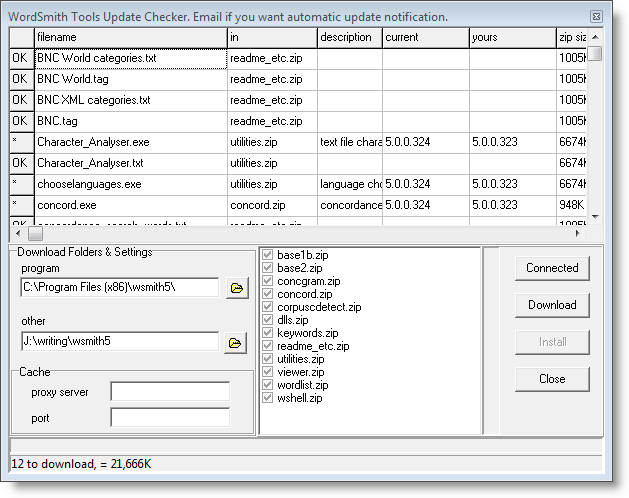Click the description column header
The width and height of the screenshot is (629, 498).
pos(349,37)
